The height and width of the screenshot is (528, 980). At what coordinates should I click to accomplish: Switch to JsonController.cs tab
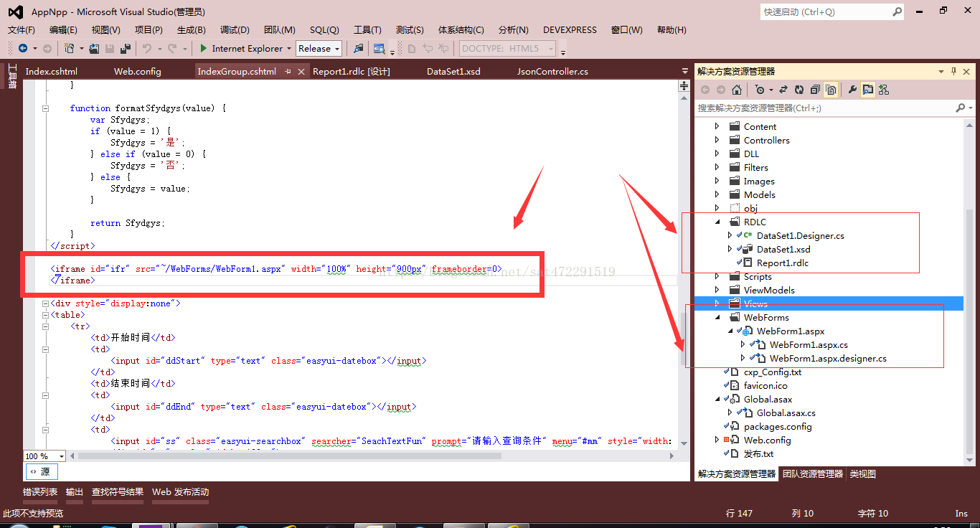pos(552,71)
